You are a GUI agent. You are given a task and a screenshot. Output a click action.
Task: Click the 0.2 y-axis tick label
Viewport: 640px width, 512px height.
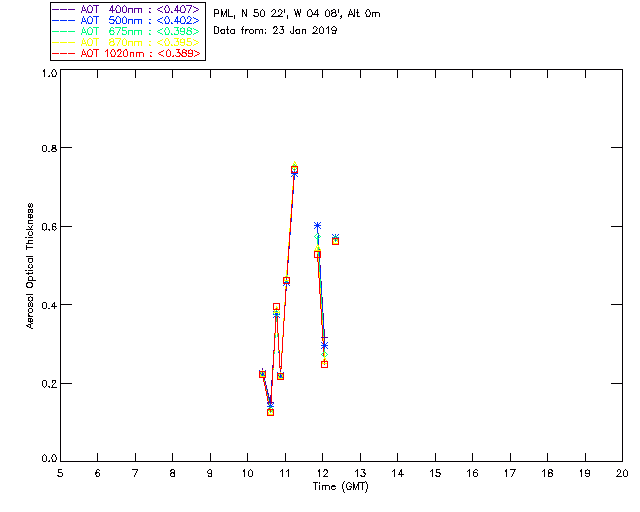pos(49,384)
